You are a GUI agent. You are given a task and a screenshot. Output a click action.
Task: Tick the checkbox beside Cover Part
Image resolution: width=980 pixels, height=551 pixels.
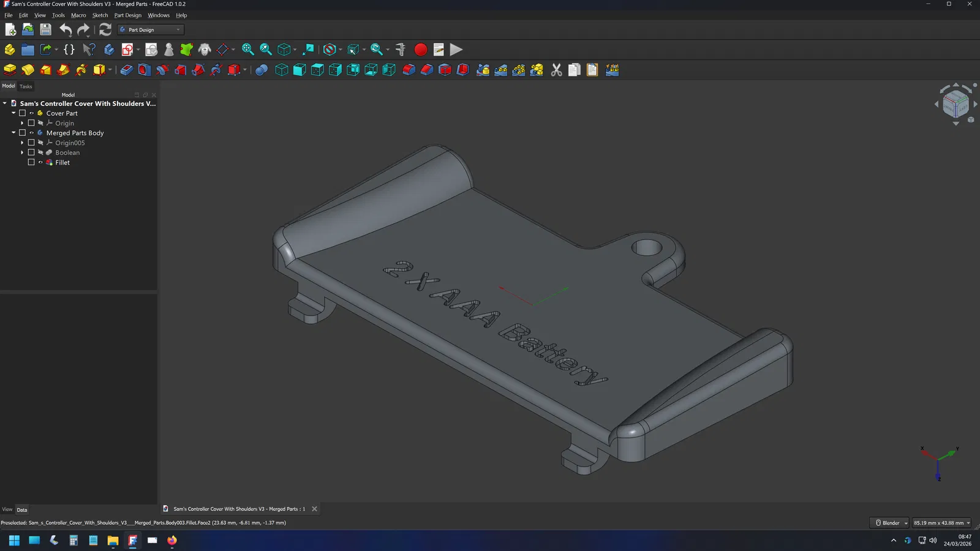pyautogui.click(x=23, y=113)
